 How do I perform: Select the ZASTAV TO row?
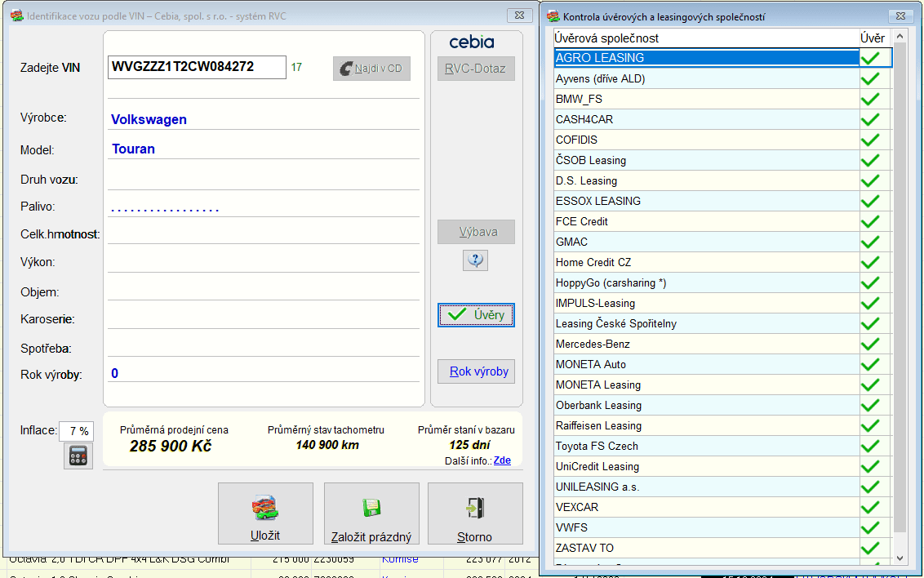click(x=722, y=548)
